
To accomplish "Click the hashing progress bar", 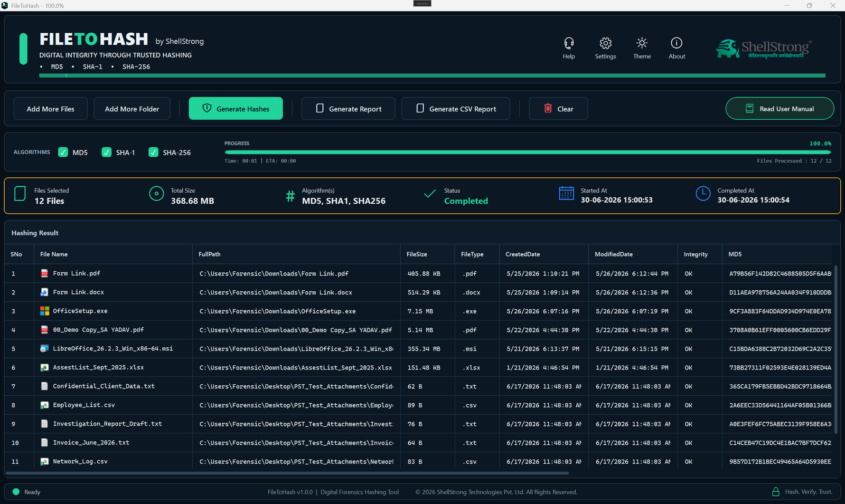I will (528, 152).
